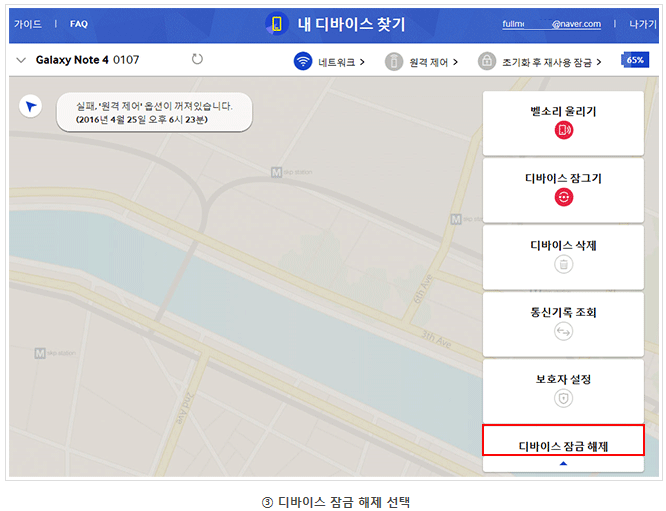Click the red lock device icon
Screen dimensions: 666x511
pyautogui.click(x=564, y=197)
